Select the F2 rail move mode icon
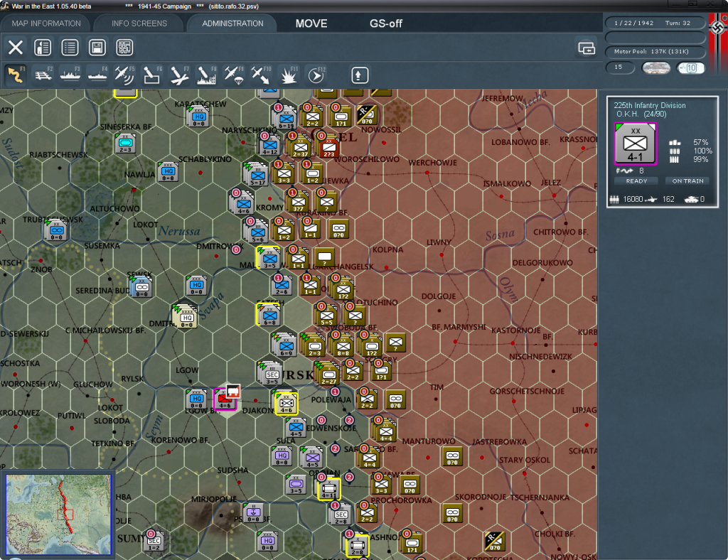728x560 pixels. (x=43, y=75)
